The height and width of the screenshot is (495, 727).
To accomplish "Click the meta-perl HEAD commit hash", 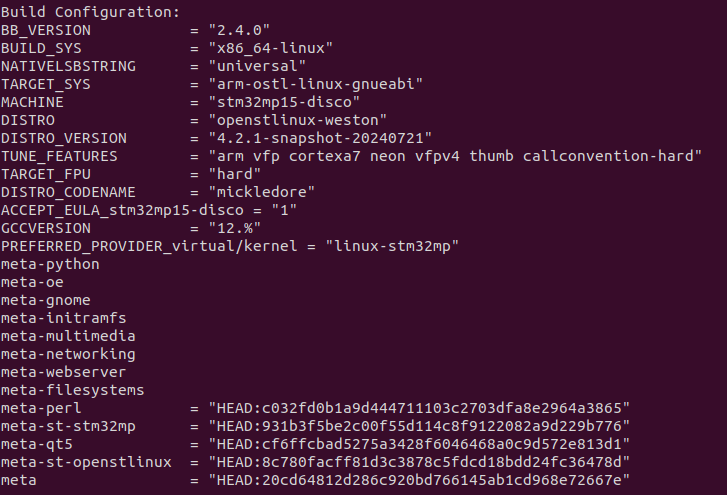I will click(418, 408).
